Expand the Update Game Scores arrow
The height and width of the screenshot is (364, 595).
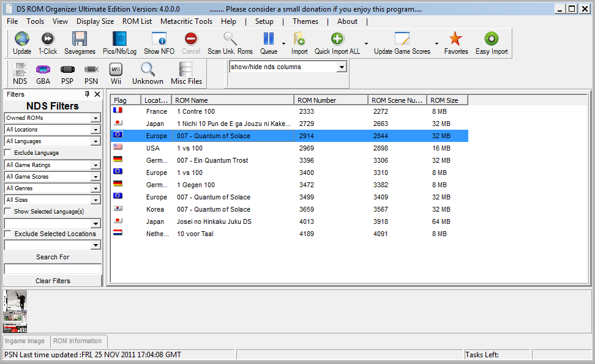click(x=437, y=43)
